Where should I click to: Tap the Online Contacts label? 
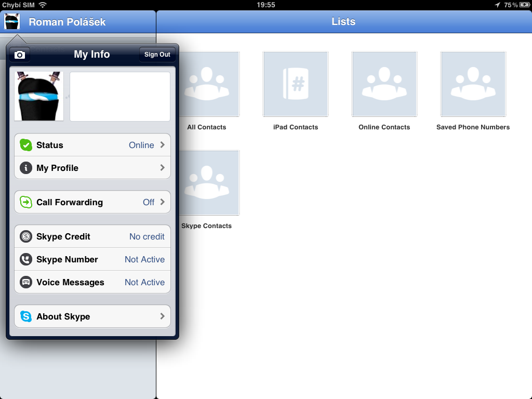[384, 127]
